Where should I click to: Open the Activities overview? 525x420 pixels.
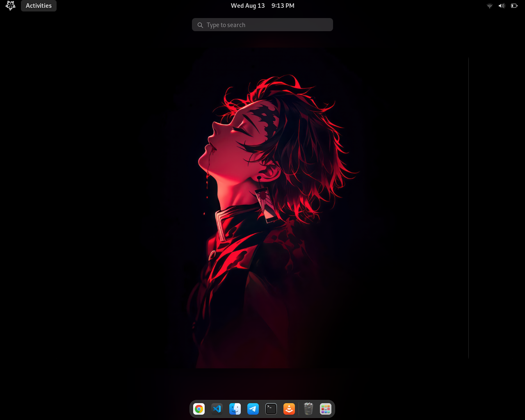[39, 5]
